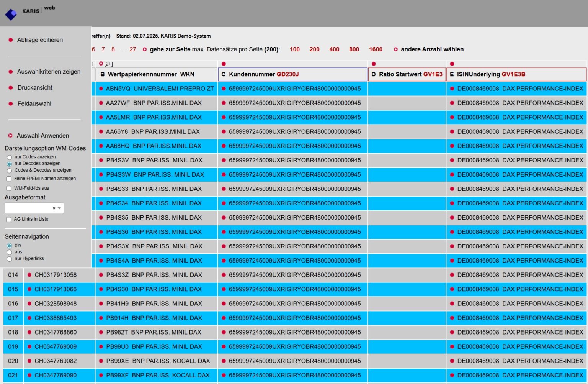Click the red dot above Ratio Startwert column
This screenshot has width=588, height=384.
coord(374,64)
